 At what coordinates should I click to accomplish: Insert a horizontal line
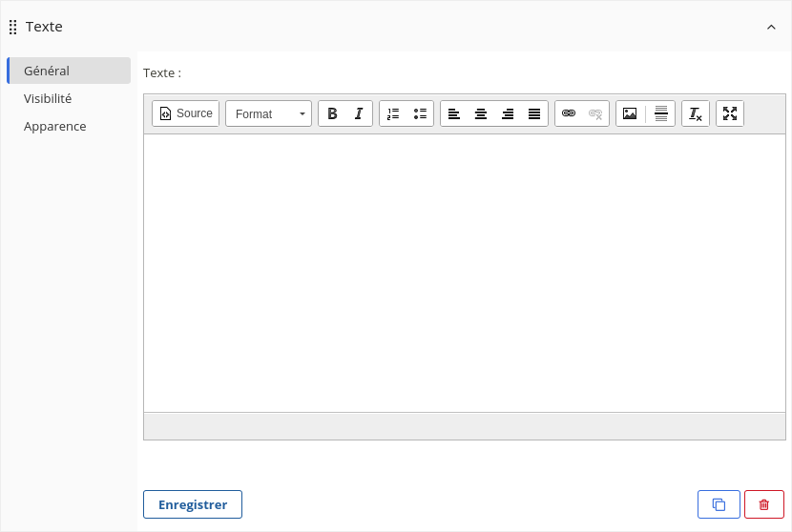(661, 113)
